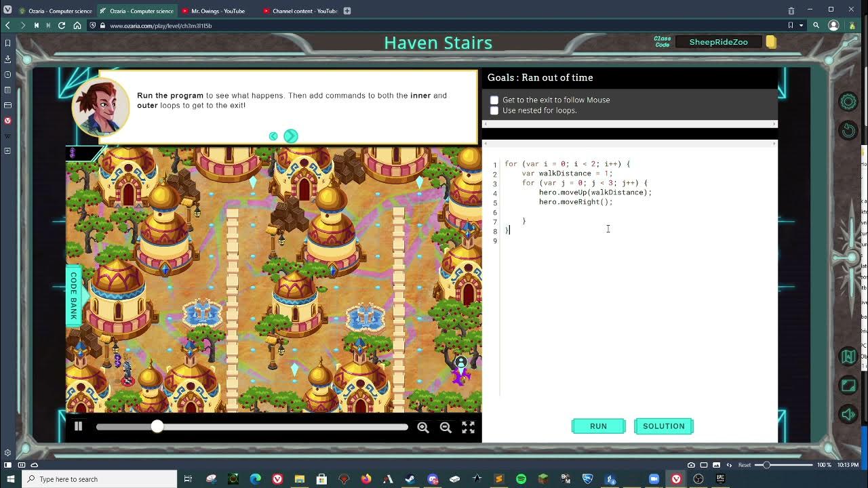Screen dimensions: 868x488
Task: Open a new browser tab
Action: (x=347, y=11)
